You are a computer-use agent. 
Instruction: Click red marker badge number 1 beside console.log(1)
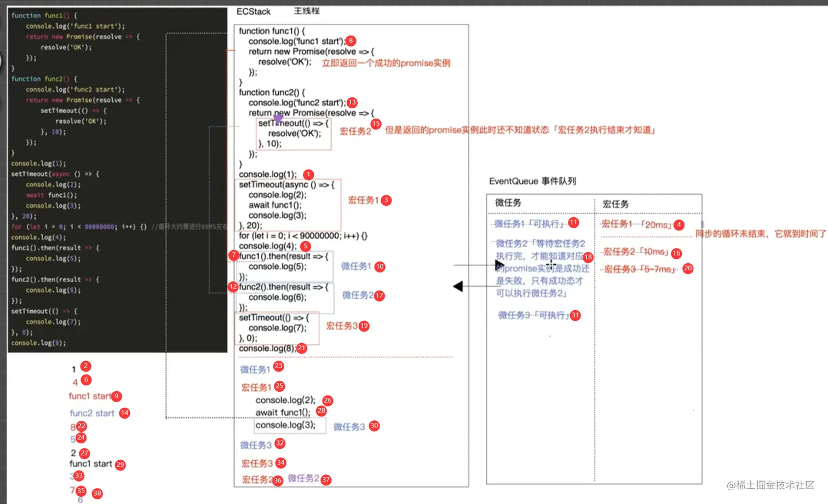308,174
